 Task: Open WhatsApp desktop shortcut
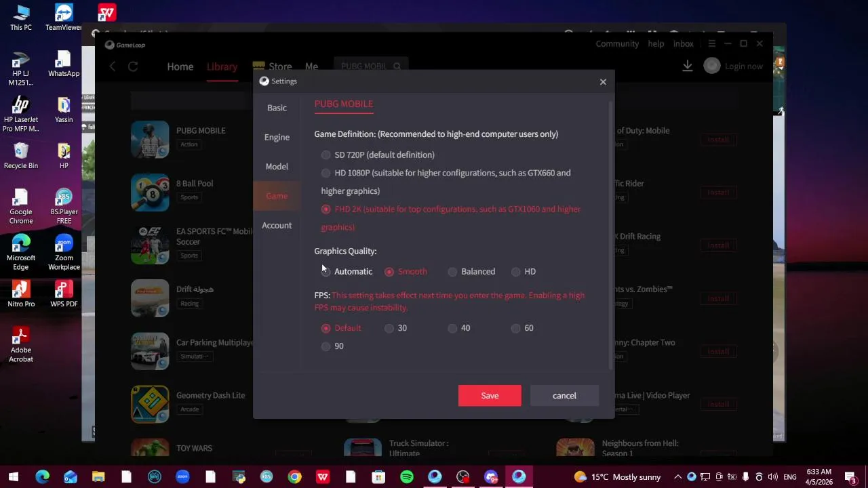(64, 64)
